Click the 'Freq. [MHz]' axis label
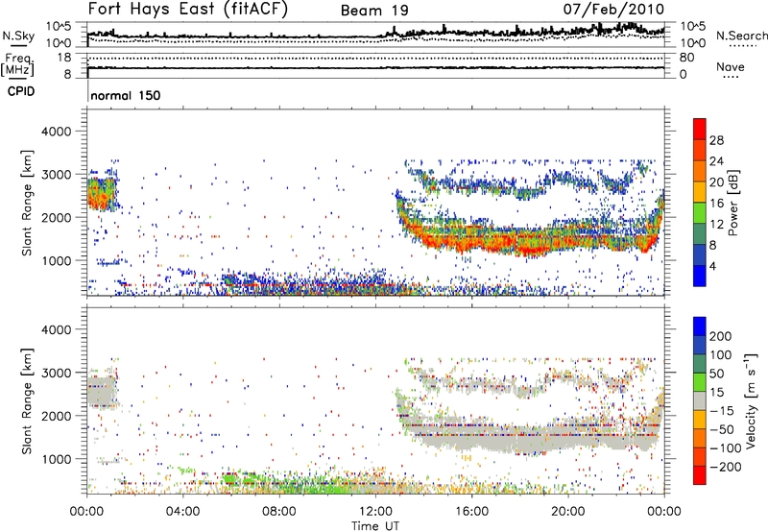This screenshot has height=532, width=768. coord(17,65)
